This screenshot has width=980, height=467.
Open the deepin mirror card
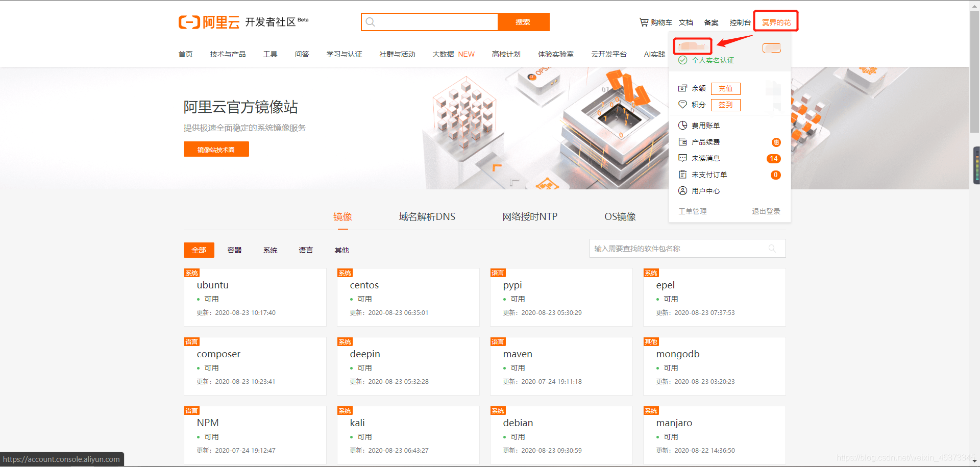tap(408, 366)
